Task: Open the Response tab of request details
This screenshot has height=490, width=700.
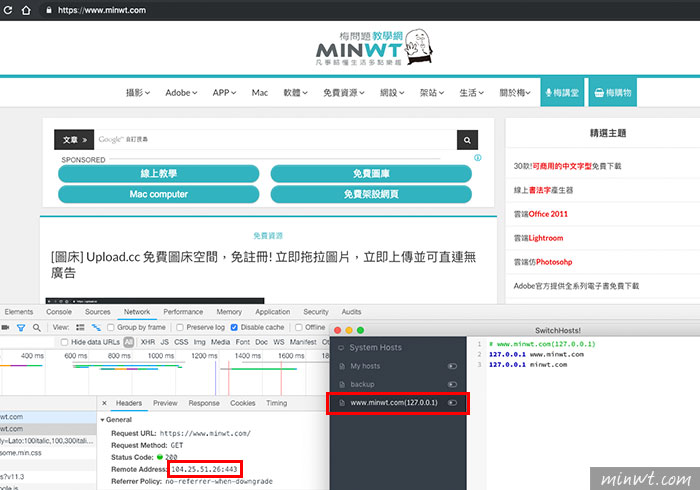Action: (204, 403)
